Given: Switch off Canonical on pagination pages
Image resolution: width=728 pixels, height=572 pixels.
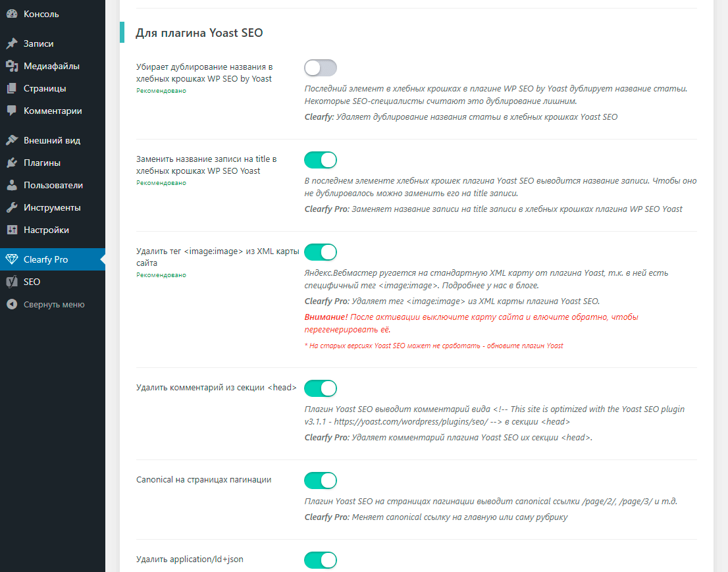Looking at the screenshot, I should point(321,481).
